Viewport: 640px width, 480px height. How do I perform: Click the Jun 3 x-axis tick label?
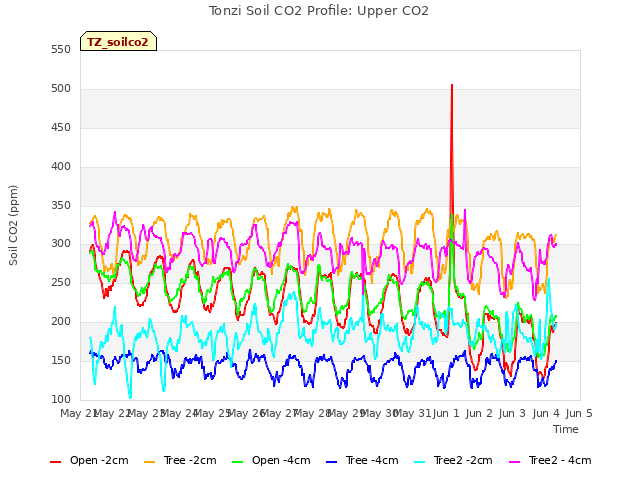512,413
